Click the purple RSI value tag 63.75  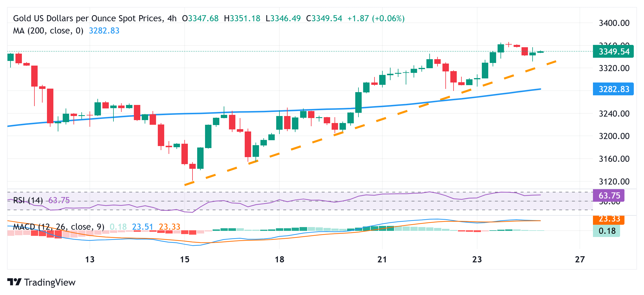[609, 195]
